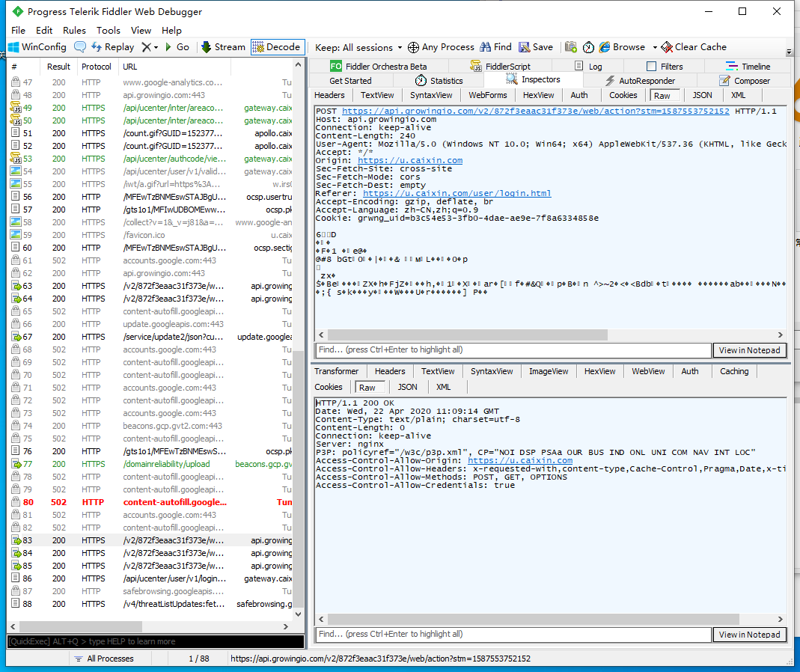The width and height of the screenshot is (800, 672).
Task: Switch to the FiddlerScript tab
Action: (x=500, y=67)
